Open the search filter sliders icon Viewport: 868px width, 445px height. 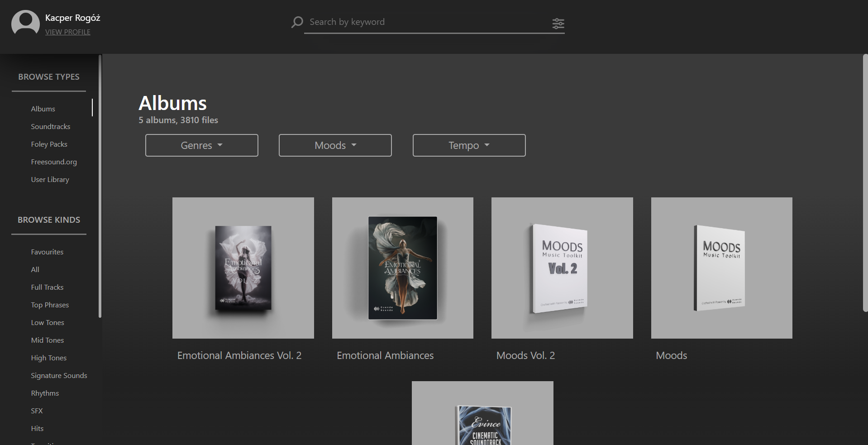pos(558,24)
